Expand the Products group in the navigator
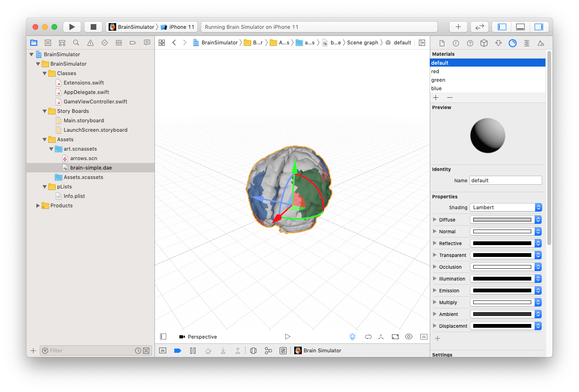The image size is (579, 392). click(x=38, y=205)
